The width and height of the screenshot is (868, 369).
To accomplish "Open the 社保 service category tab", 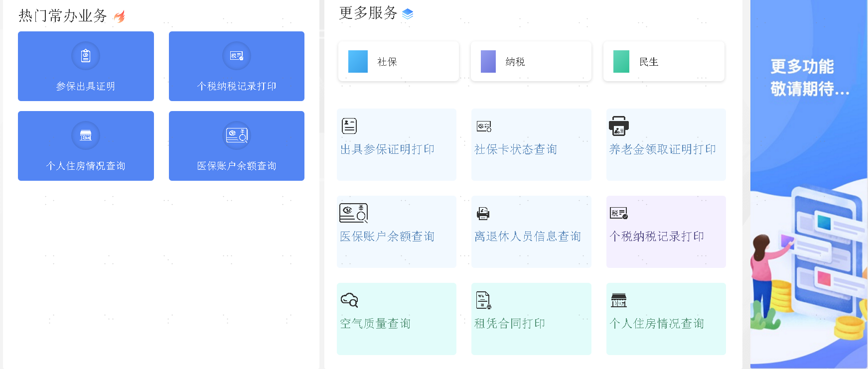I will tap(399, 61).
